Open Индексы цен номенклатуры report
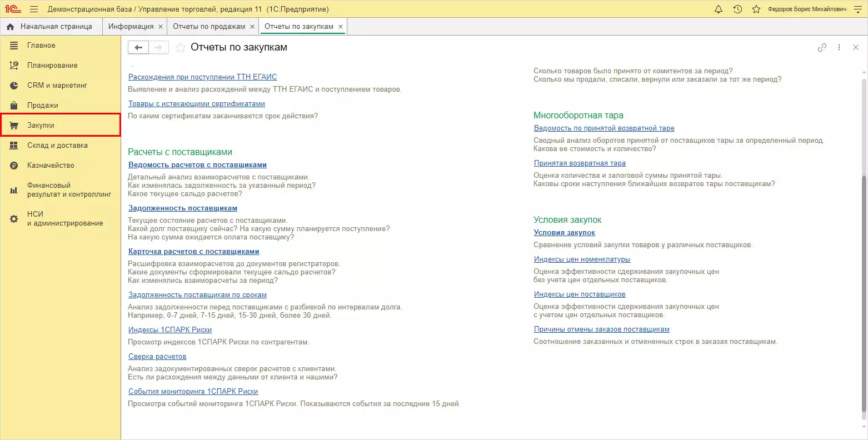This screenshot has height=440, width=868. pyautogui.click(x=582, y=259)
